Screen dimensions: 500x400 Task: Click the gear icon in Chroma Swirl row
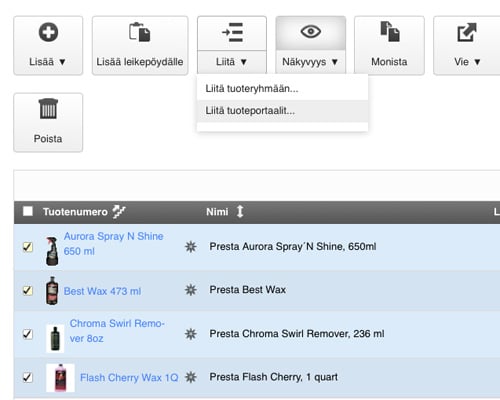[191, 334]
